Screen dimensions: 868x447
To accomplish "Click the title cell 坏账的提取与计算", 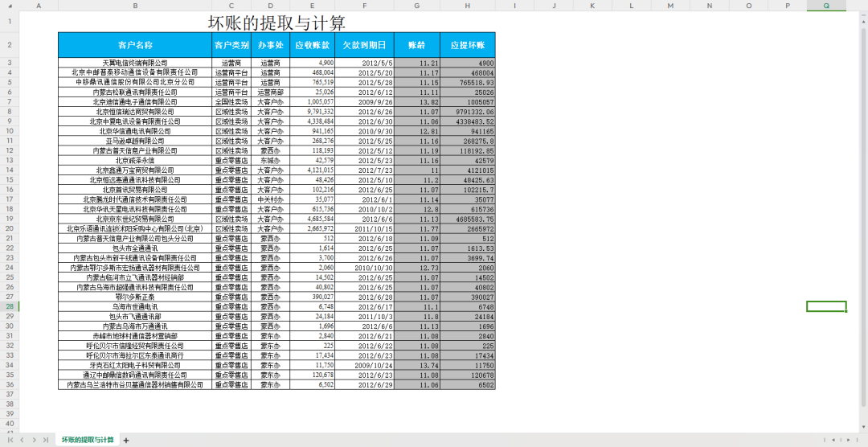I will point(276,23).
